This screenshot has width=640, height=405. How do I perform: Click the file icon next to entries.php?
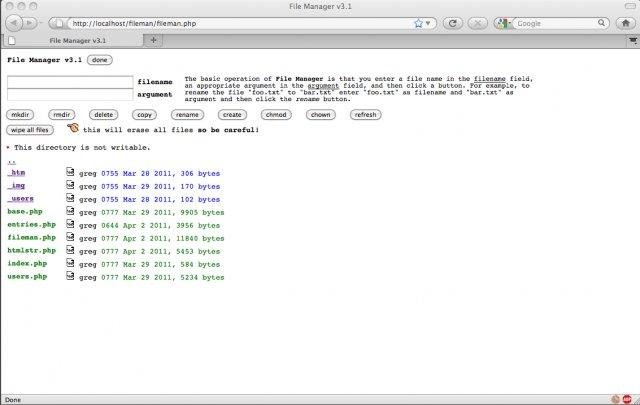click(x=70, y=224)
